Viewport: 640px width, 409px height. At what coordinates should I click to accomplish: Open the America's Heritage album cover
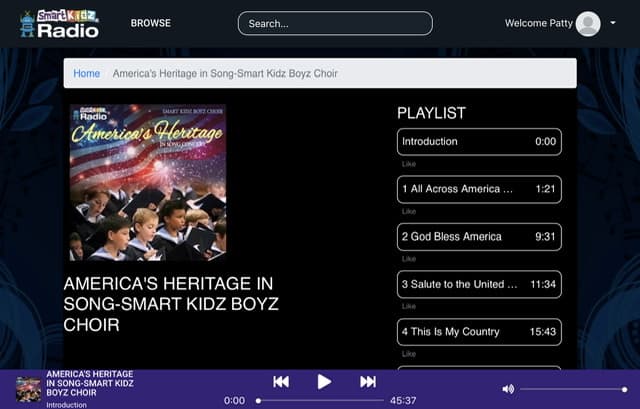148,182
